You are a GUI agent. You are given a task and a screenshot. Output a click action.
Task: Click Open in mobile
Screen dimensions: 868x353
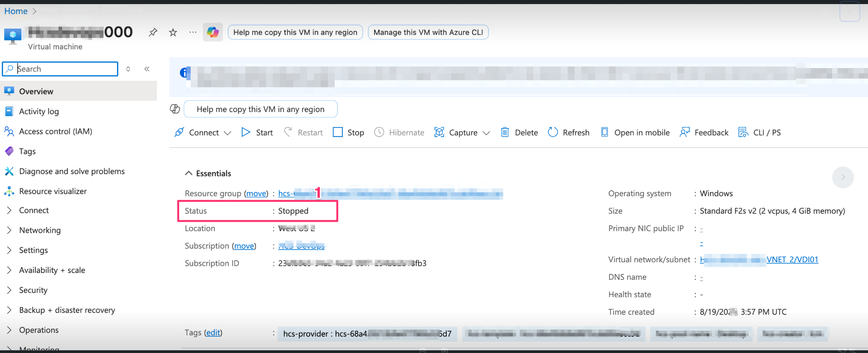point(635,132)
